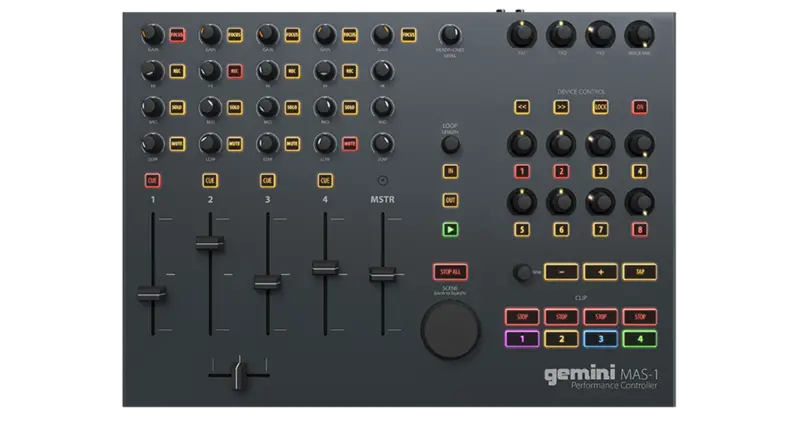Toggle the red device control ON button
The width and height of the screenshot is (799, 421).
point(639,107)
